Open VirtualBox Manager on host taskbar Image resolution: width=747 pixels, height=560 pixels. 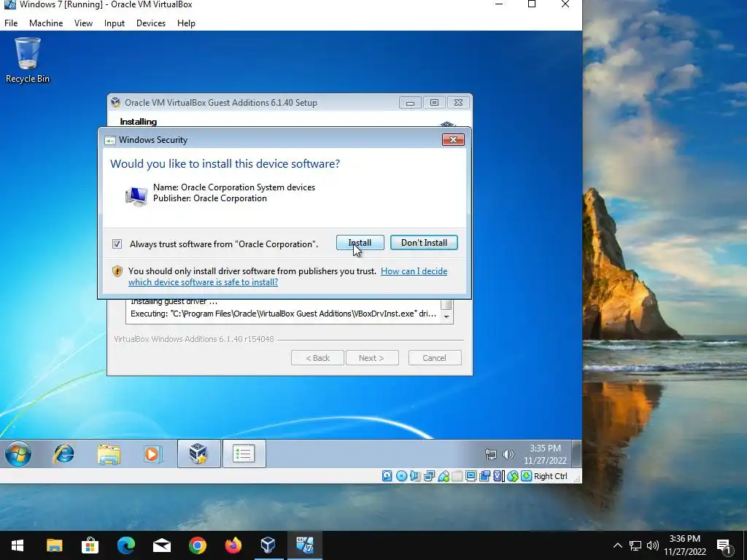pos(268,545)
